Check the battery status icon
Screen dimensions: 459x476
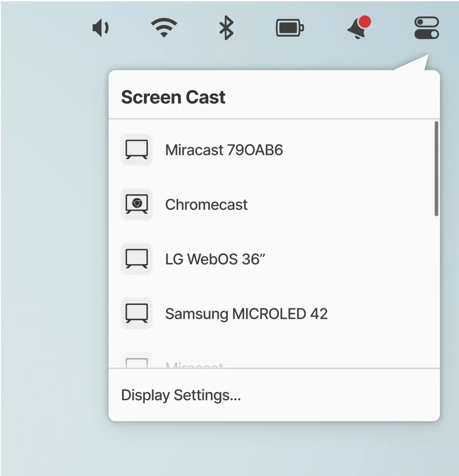290,28
